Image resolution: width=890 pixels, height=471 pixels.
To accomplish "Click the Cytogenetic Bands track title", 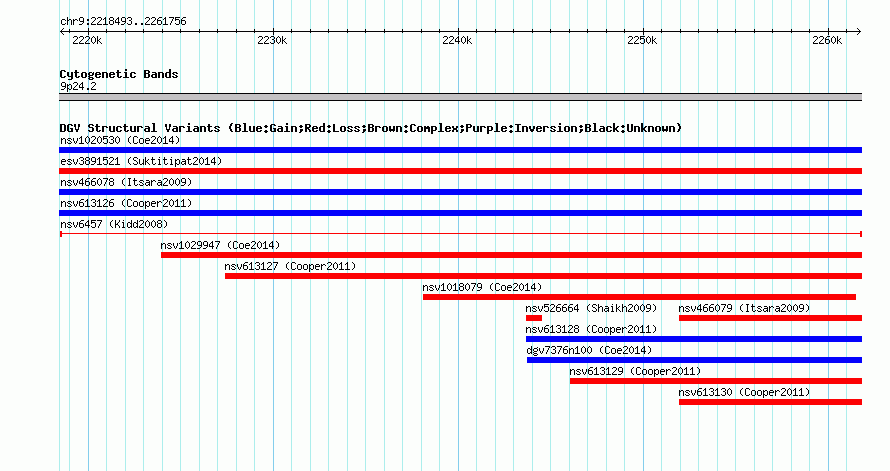I will coord(119,74).
